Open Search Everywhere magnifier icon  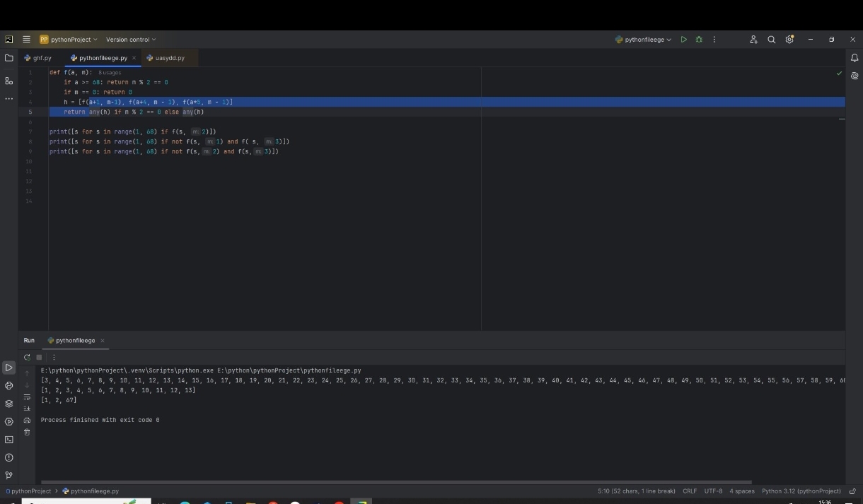(772, 40)
